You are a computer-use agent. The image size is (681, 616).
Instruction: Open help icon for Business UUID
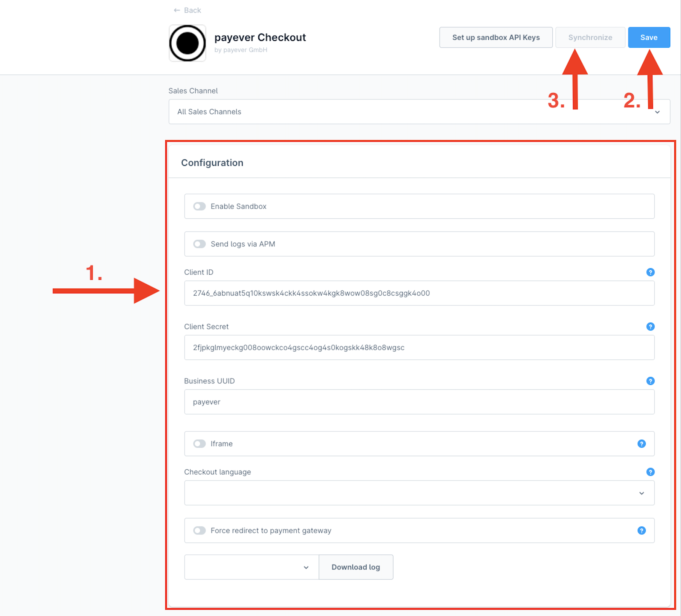(x=650, y=381)
